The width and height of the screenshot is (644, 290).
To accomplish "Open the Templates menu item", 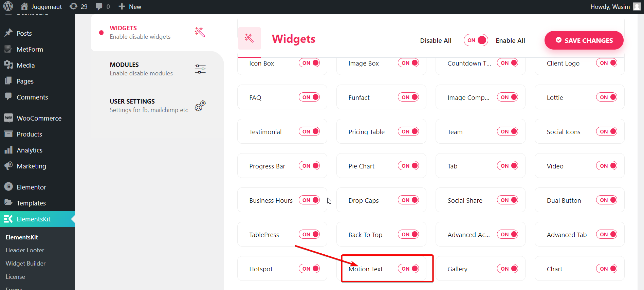I will (x=37, y=203).
